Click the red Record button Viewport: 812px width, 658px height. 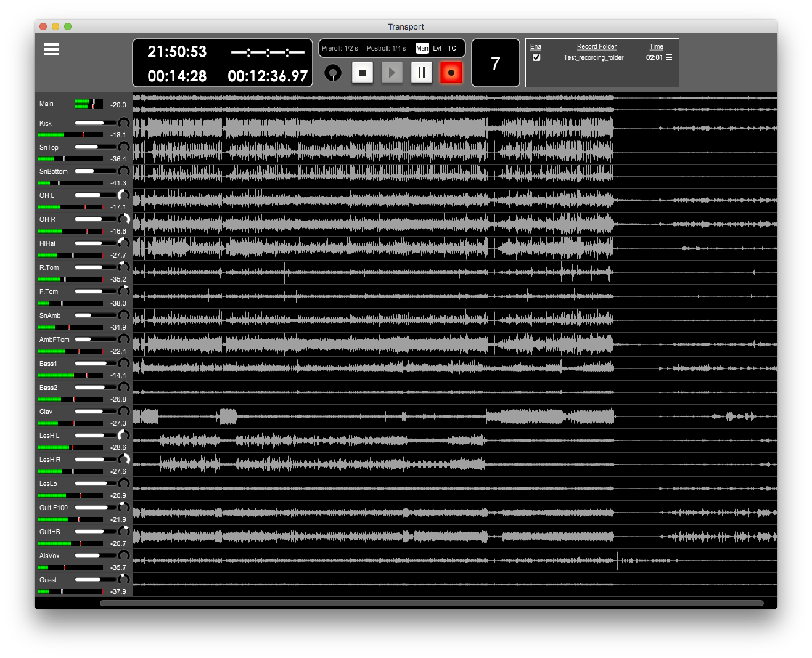[451, 73]
